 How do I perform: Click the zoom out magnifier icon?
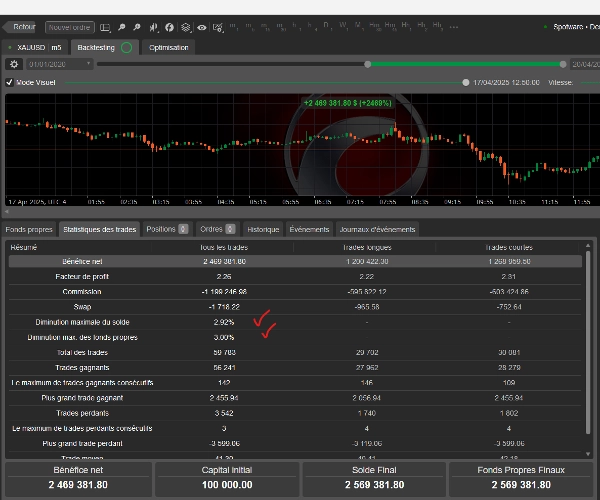pos(136,27)
